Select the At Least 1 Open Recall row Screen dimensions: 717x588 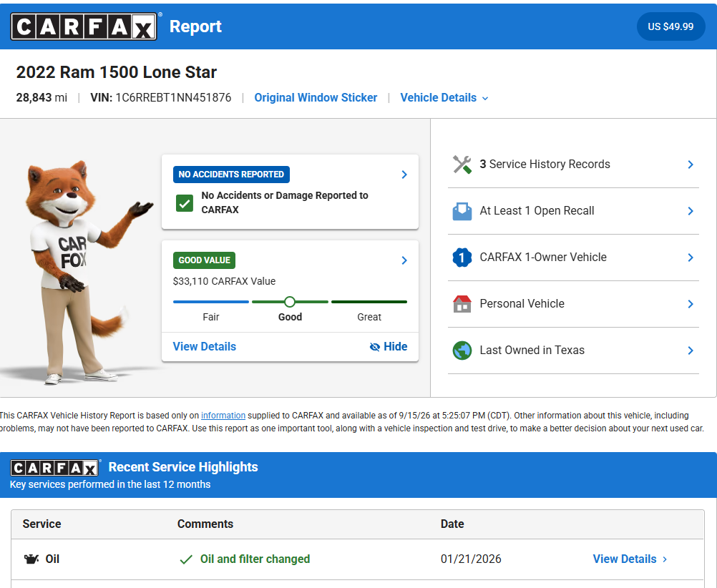click(x=573, y=211)
